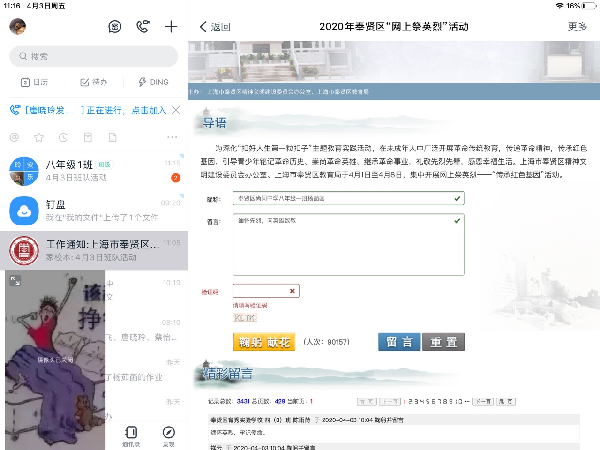Edit the 留言 message text area
600x450 pixels.
click(349, 244)
